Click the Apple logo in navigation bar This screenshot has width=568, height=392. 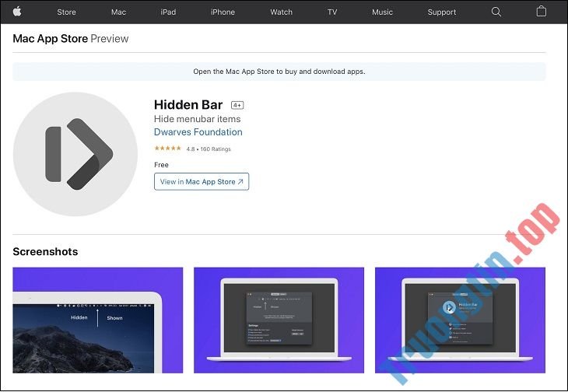(17, 12)
